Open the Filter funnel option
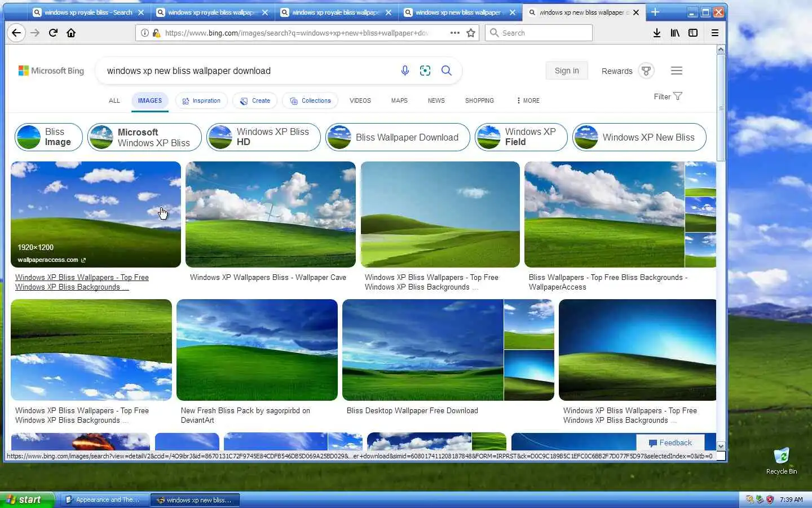The width and height of the screenshot is (812, 508). coord(668,97)
